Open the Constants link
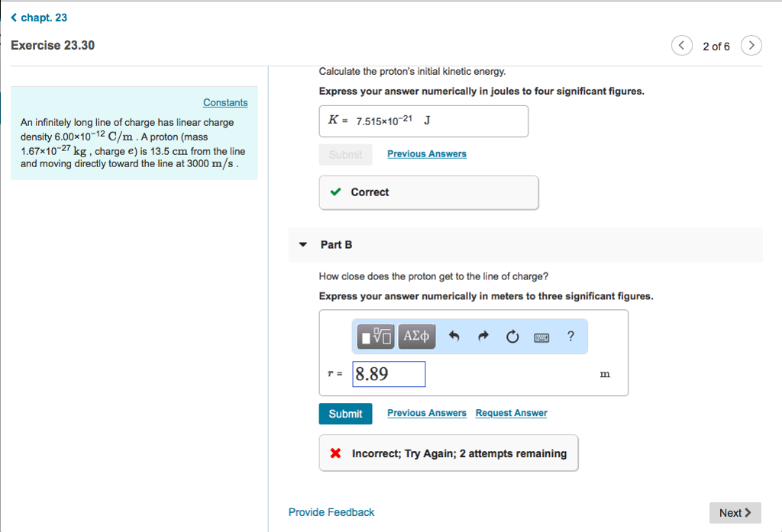 [x=225, y=102]
